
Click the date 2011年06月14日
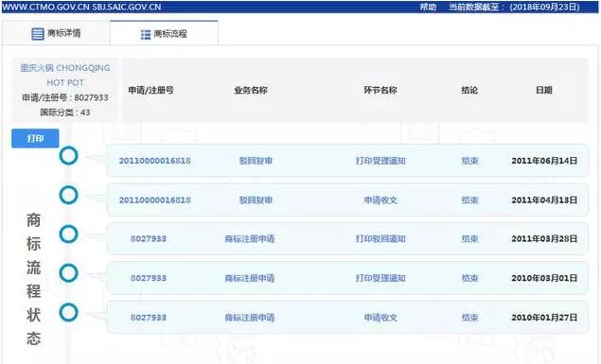544,161
